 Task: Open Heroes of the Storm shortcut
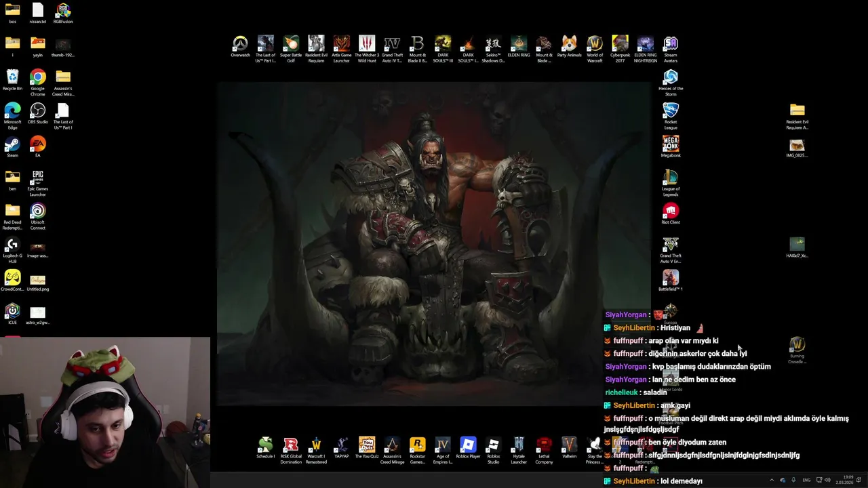(671, 83)
